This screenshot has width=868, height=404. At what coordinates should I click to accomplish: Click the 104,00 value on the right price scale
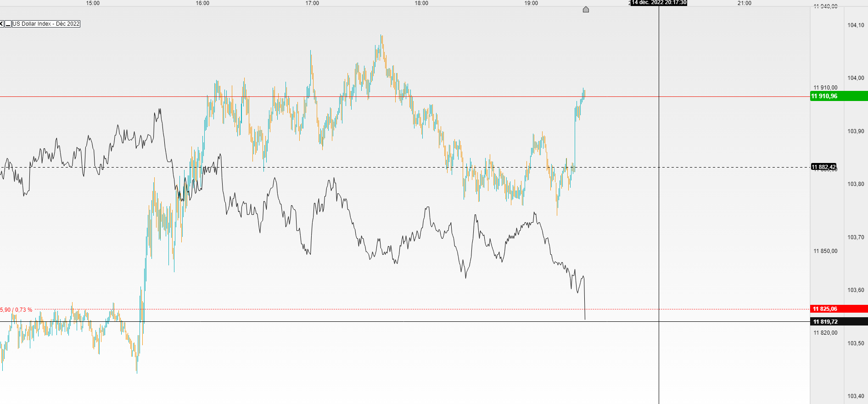coord(856,78)
